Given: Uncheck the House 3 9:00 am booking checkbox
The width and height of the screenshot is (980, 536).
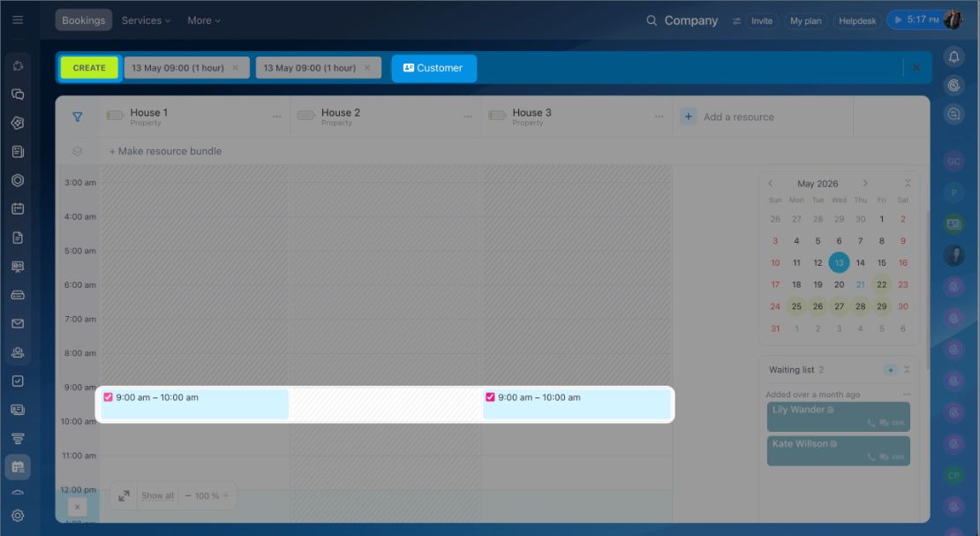Looking at the screenshot, I should (x=490, y=397).
